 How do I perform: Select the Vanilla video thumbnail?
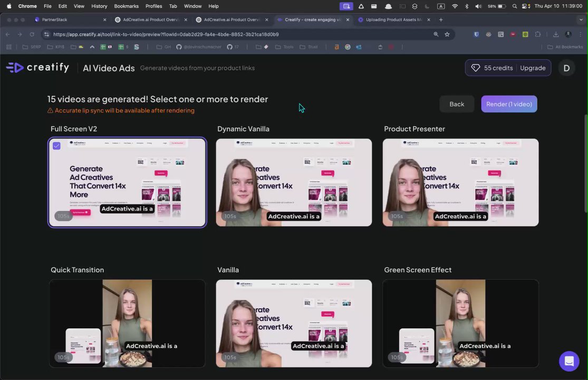click(294, 324)
